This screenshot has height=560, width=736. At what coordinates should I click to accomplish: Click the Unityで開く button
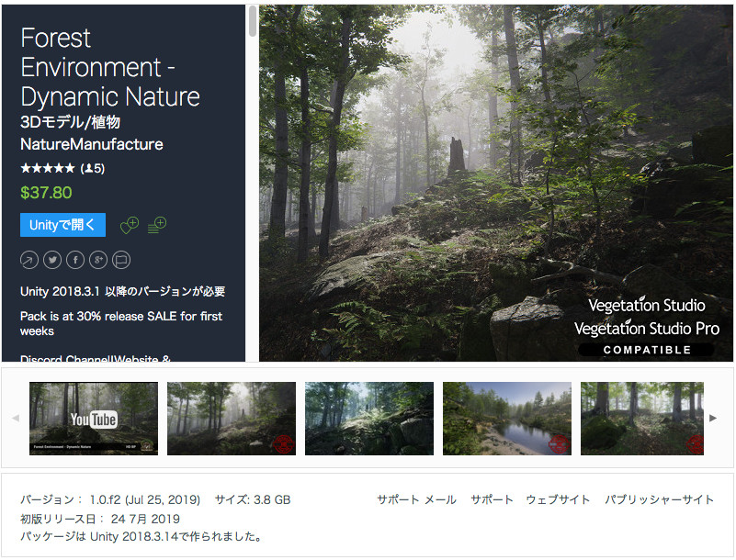point(62,225)
